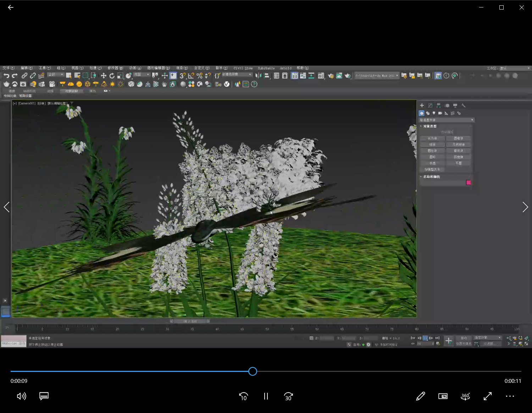Viewport: 532px width, 413px height.
Task: Open the Cameras category in the Create panel
Action: pos(440,113)
